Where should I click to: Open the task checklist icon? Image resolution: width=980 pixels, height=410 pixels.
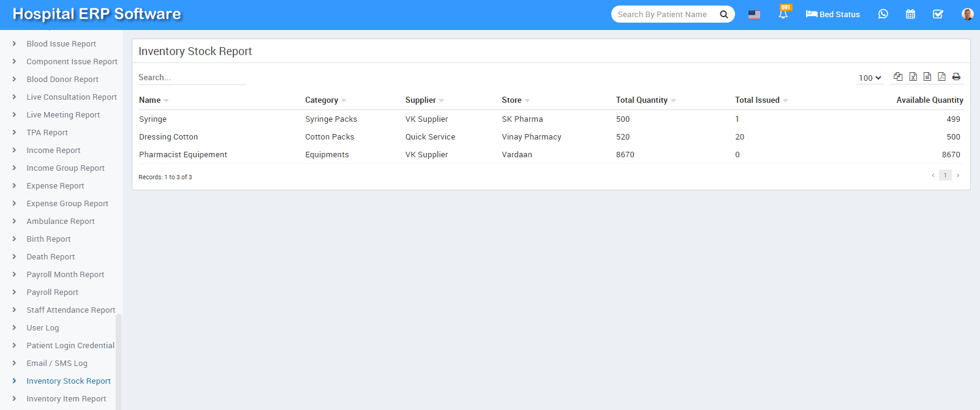click(x=938, y=14)
